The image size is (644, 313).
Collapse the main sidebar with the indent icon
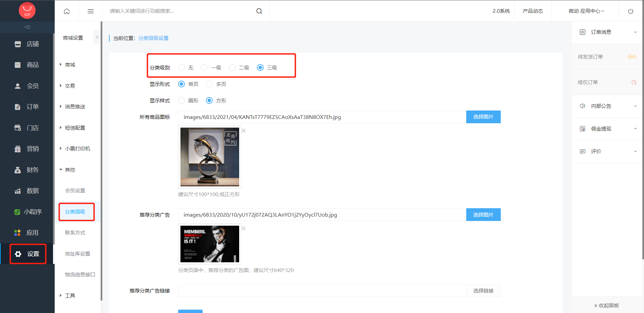(28, 27)
